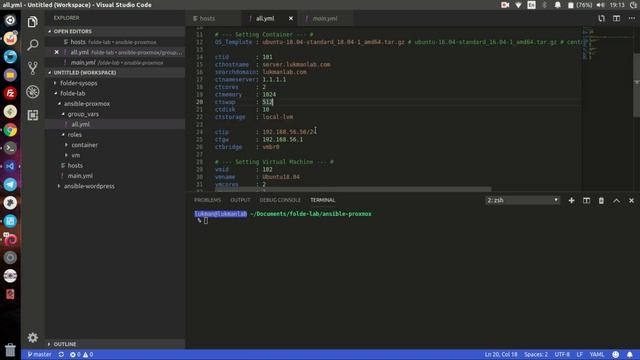Change encoding via UTF-8 status item
Viewport: 640px width, 360px height.
562,354
